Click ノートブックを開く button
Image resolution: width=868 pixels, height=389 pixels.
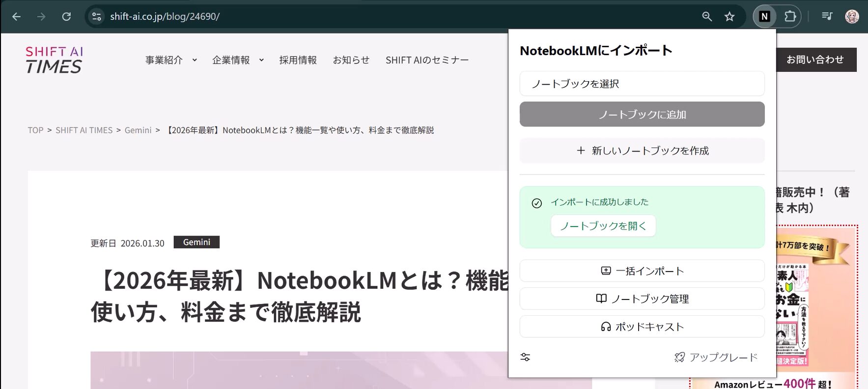tap(603, 226)
